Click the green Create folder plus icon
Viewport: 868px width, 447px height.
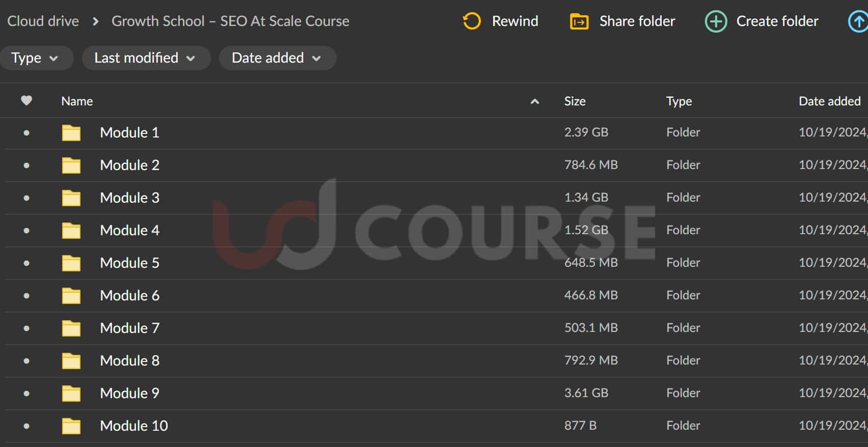coord(716,21)
